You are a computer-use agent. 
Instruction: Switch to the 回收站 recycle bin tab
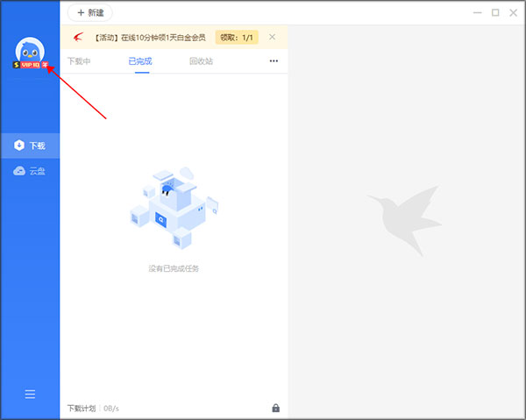click(202, 61)
